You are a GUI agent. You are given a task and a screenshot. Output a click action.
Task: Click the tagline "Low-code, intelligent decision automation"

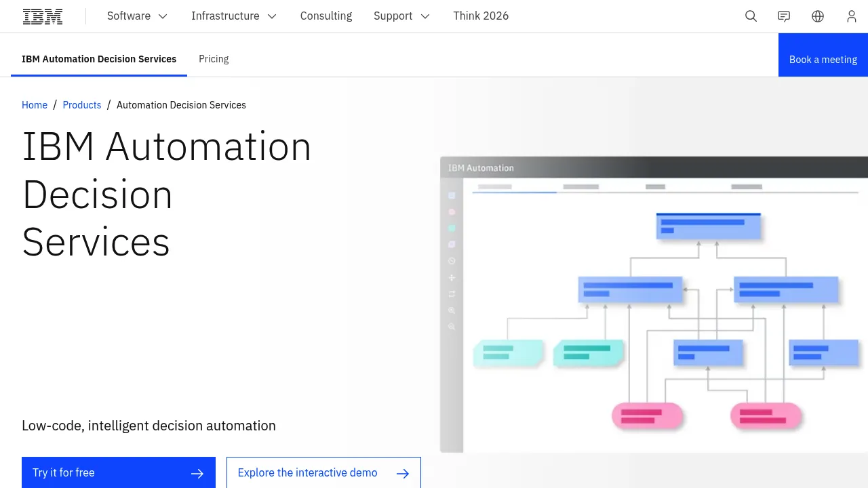(149, 426)
